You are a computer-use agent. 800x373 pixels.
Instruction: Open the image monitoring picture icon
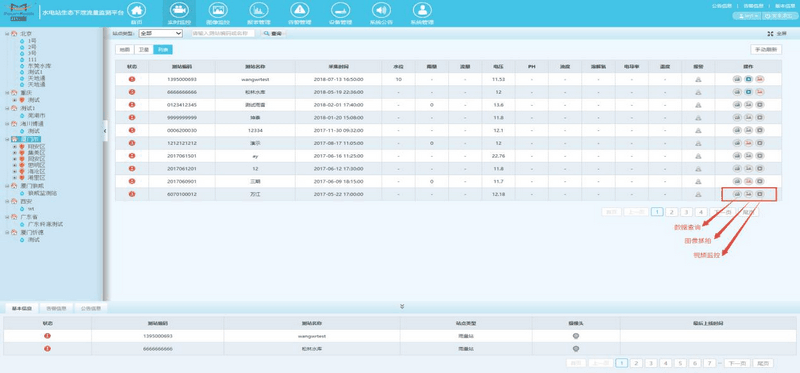click(x=218, y=10)
